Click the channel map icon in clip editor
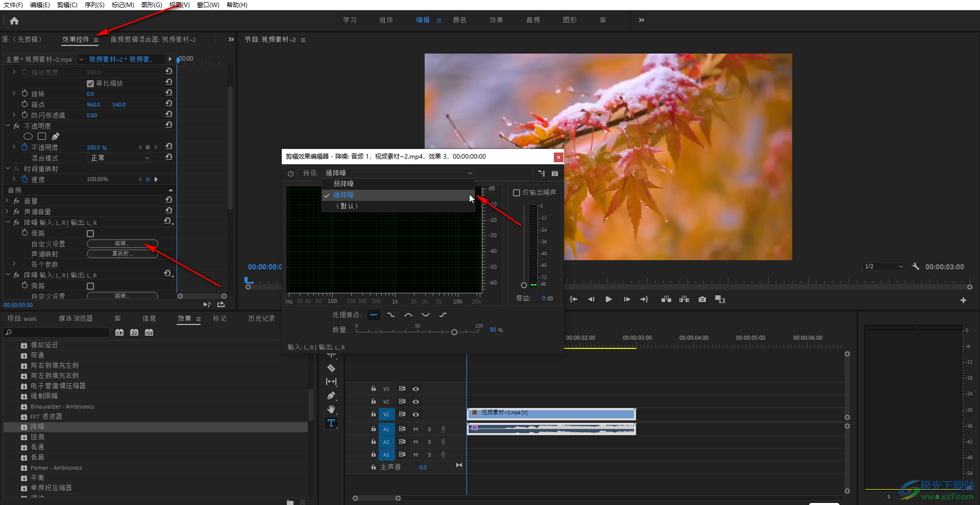 pyautogui.click(x=542, y=173)
